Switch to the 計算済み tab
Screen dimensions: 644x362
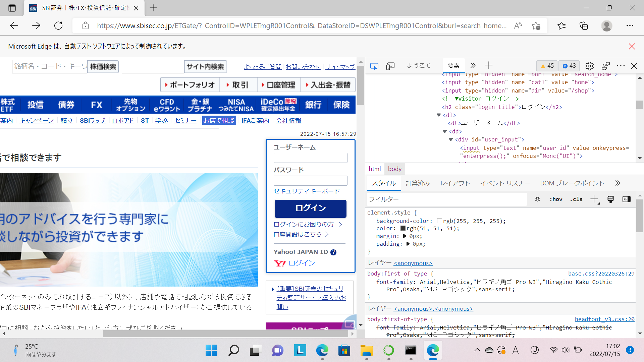coord(418,183)
